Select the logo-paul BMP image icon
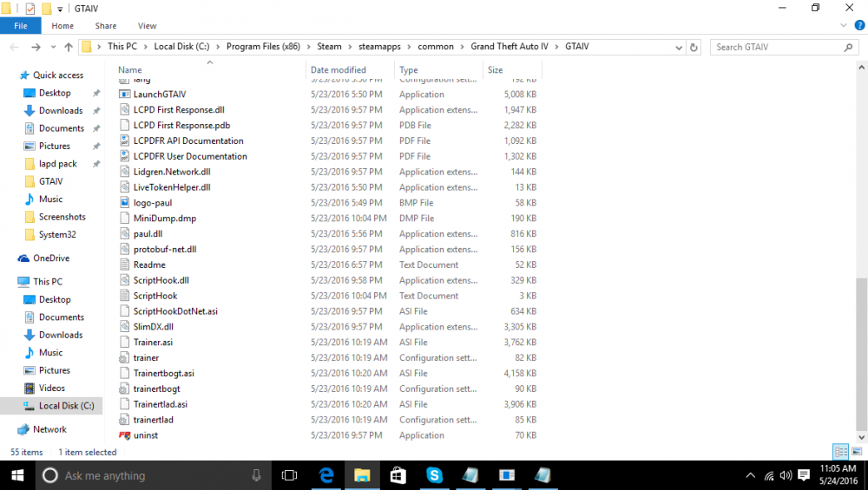The width and height of the screenshot is (868, 490). 124,202
